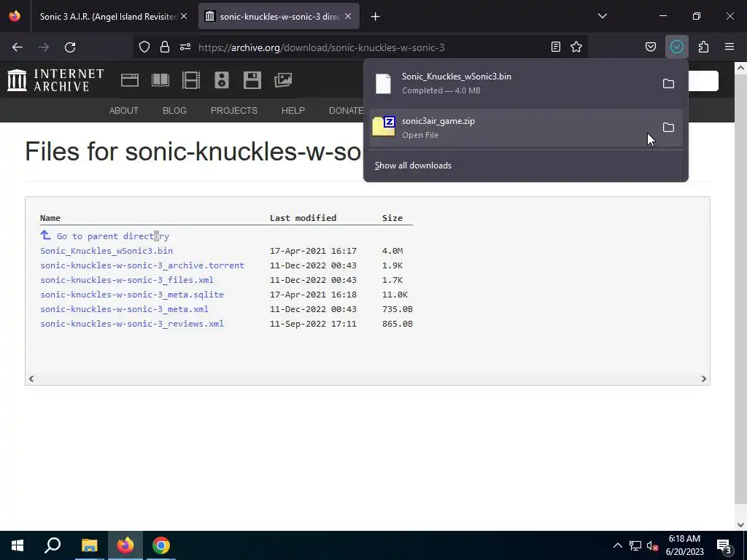This screenshot has height=560, width=747.
Task: Open the Web archive icon
Action: 130,80
